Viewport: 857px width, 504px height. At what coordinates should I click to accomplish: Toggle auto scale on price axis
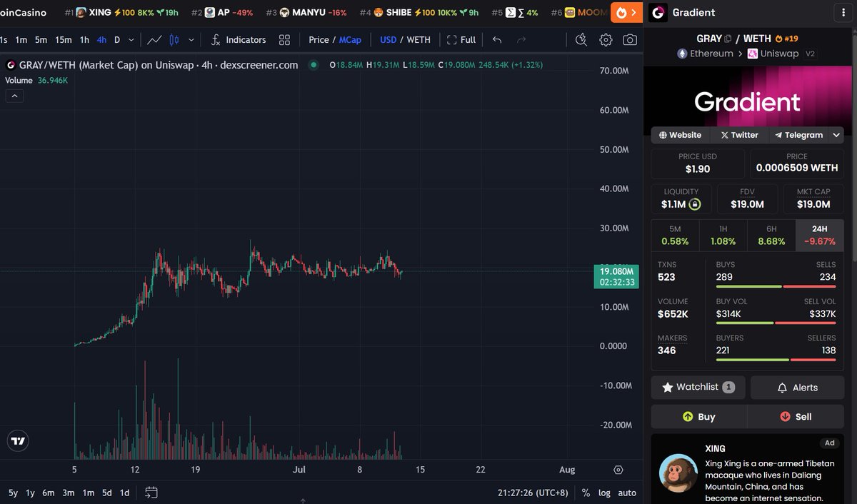(x=626, y=493)
